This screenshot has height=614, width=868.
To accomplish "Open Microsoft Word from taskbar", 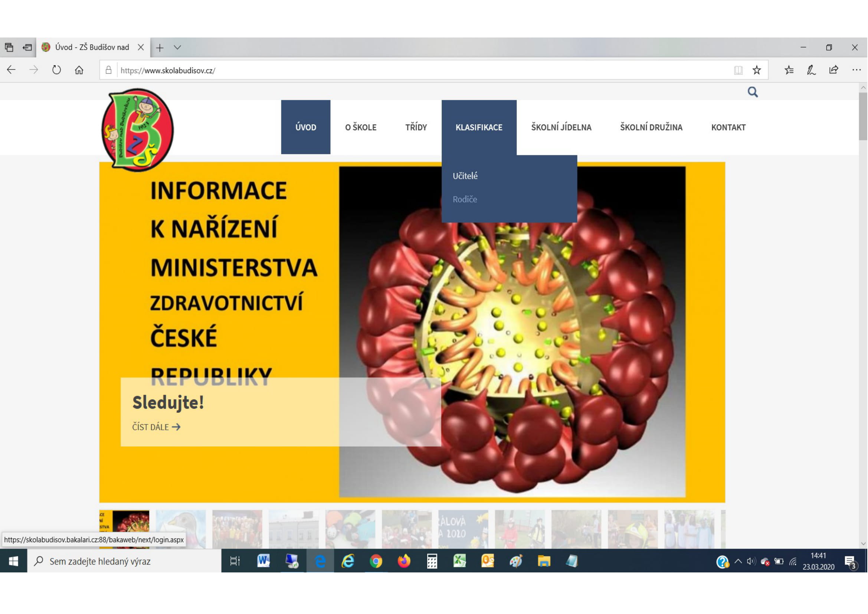I will pyautogui.click(x=263, y=561).
